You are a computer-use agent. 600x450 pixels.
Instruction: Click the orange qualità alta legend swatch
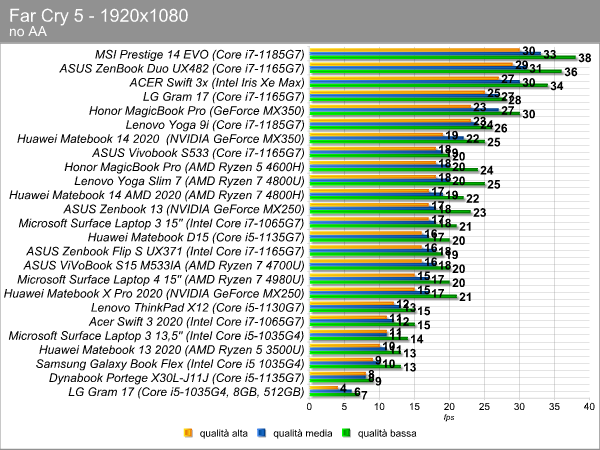pyautogui.click(x=188, y=433)
